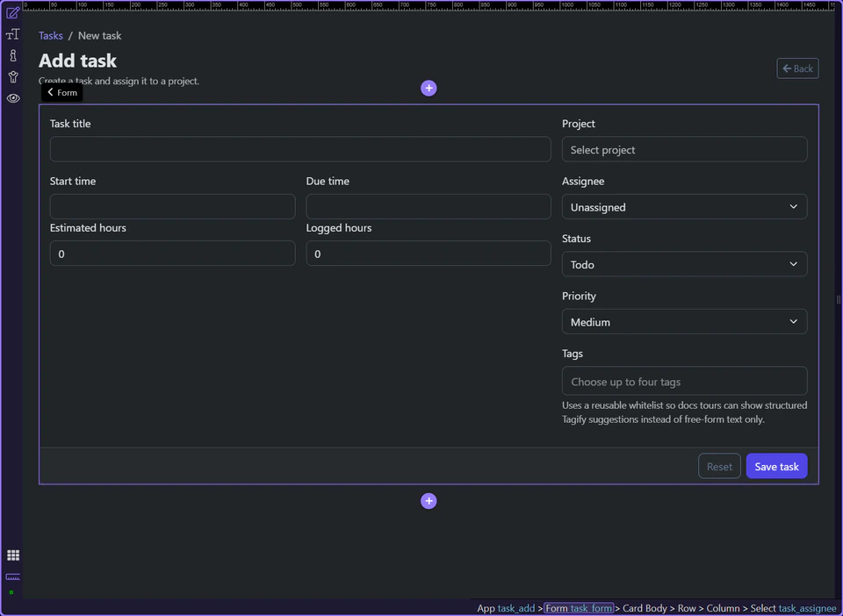Activate the eye preview icon in the sidebar

coord(12,97)
